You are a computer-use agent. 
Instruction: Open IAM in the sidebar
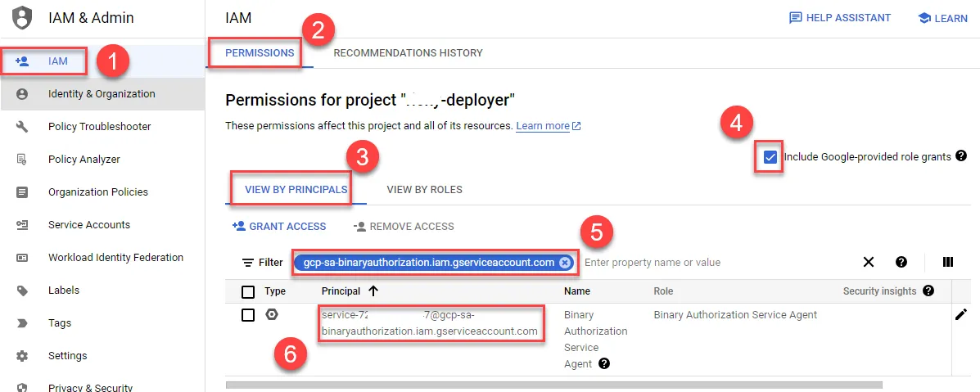click(102, 61)
